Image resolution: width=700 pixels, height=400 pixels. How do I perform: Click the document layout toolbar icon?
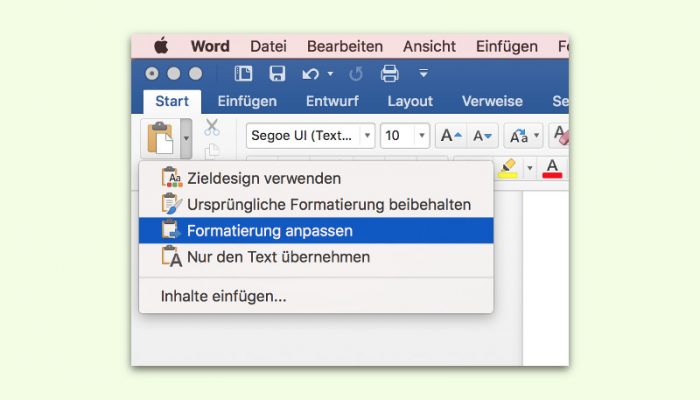pyautogui.click(x=243, y=73)
